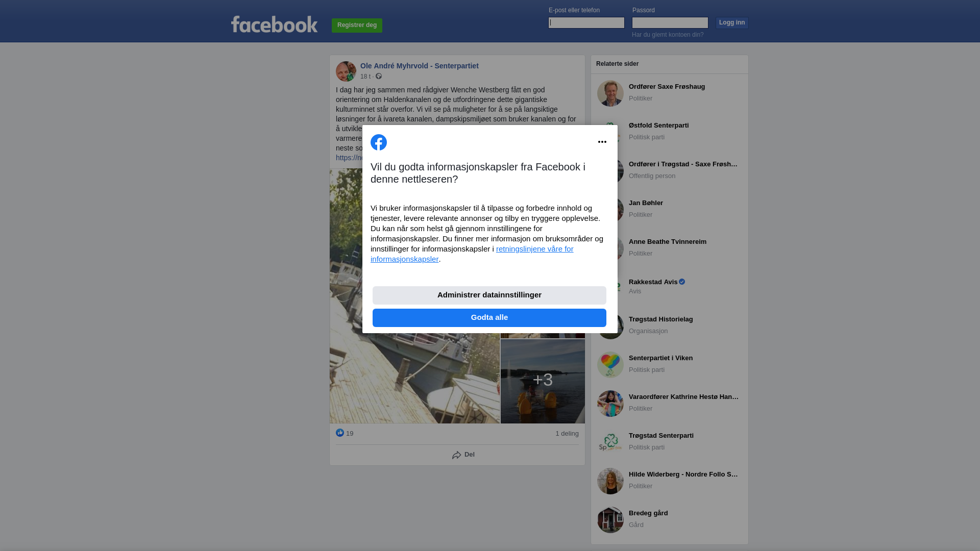The image size is (980, 551).
Task: Open the cookie policy guidelines link
Action: click(x=472, y=254)
